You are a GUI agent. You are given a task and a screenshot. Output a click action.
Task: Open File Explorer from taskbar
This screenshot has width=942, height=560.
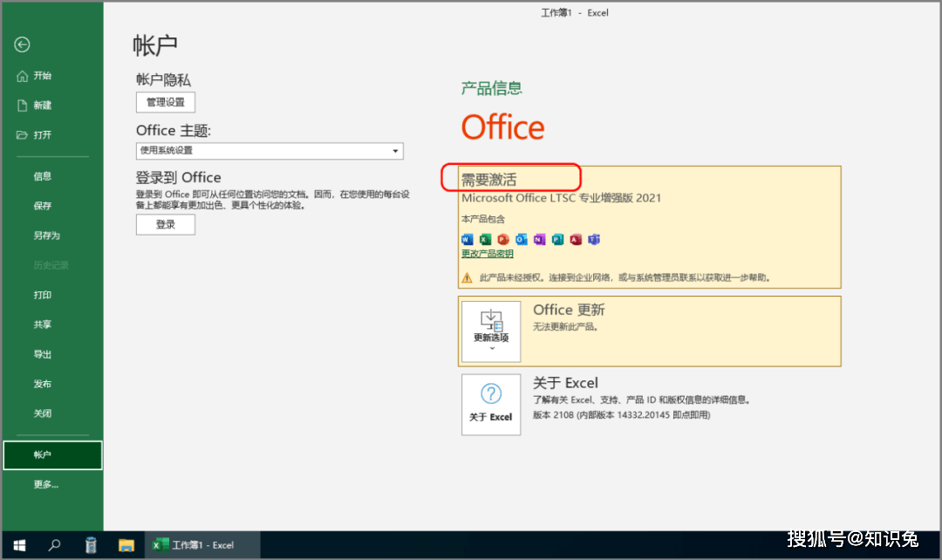click(126, 545)
